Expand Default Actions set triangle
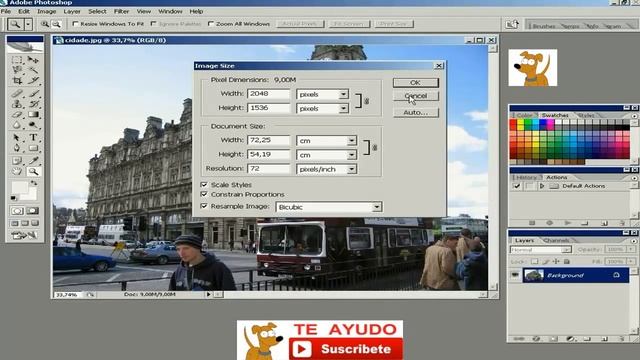The height and width of the screenshot is (360, 640). [x=542, y=186]
